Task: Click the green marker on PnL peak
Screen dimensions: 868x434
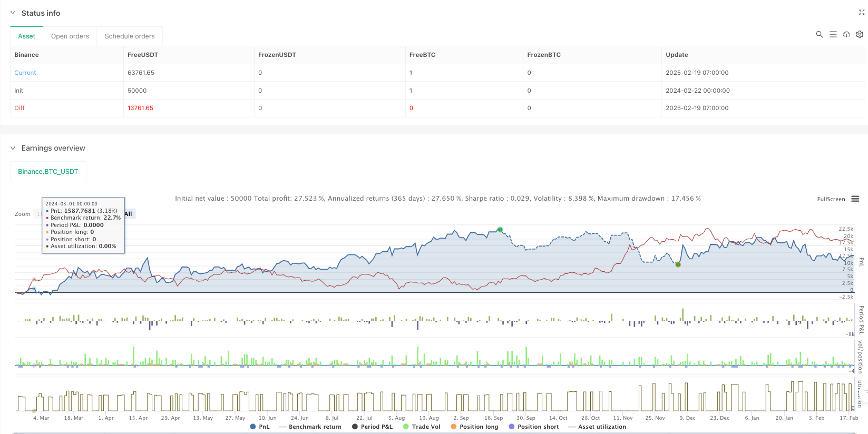Action: coord(500,230)
